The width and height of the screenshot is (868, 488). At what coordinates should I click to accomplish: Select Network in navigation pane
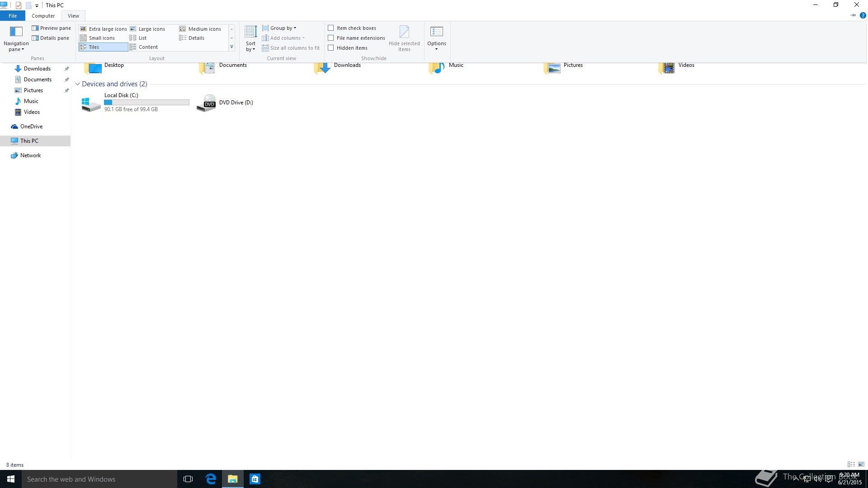point(30,155)
